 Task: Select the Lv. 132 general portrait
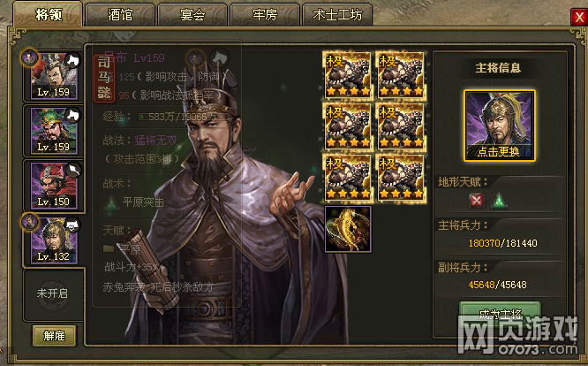click(54, 240)
